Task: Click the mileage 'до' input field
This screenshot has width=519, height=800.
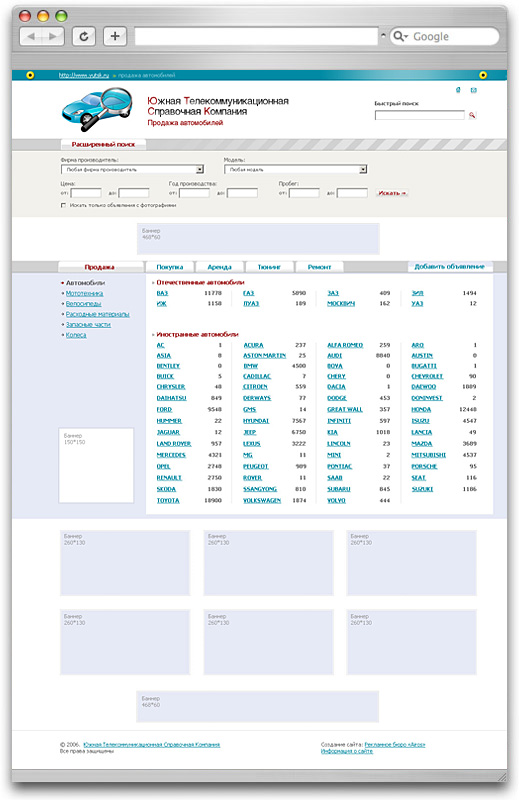Action: 352,193
